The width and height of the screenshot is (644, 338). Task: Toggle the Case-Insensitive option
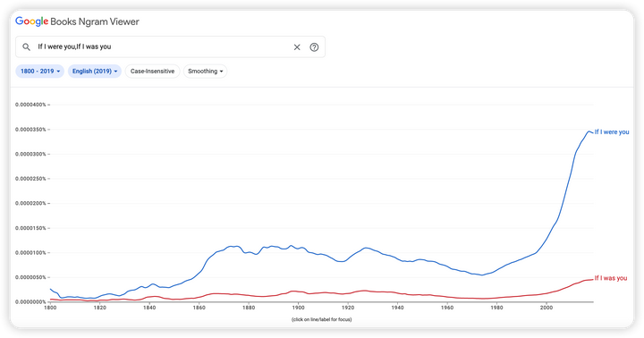[152, 71]
